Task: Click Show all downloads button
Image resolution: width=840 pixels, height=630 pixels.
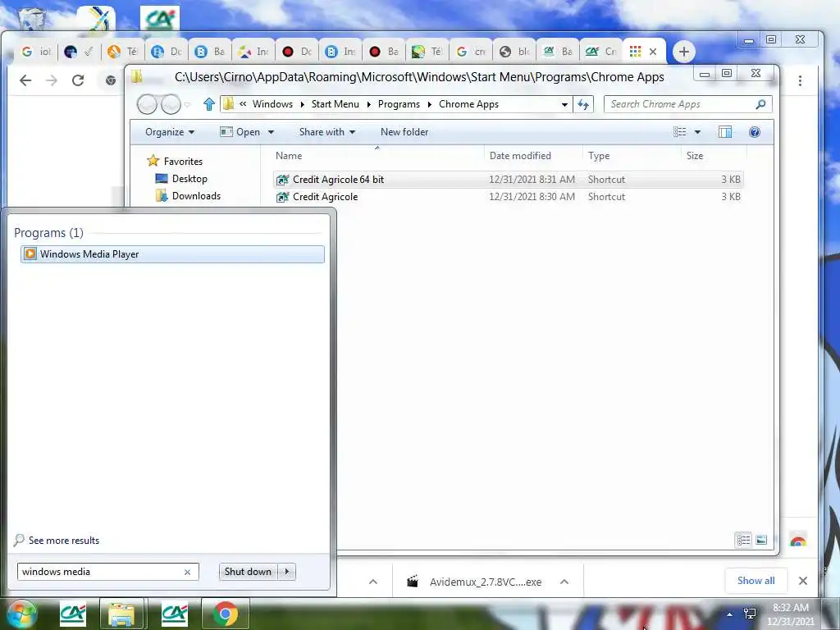Action: tap(756, 581)
